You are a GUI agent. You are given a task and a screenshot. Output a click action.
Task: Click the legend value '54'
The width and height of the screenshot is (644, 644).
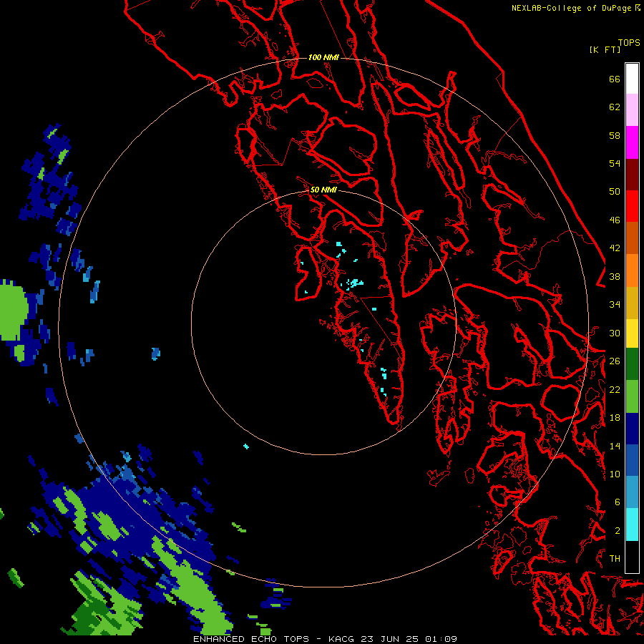point(615,163)
